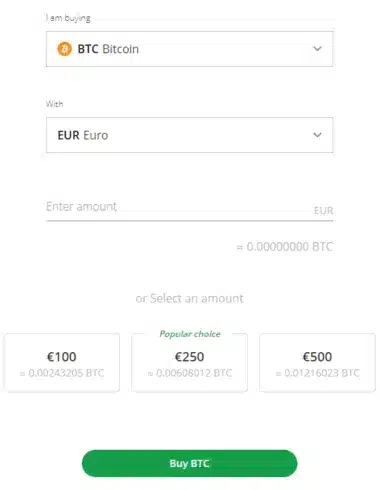
Task: Click the EUR suffix in the amount field
Action: click(323, 211)
